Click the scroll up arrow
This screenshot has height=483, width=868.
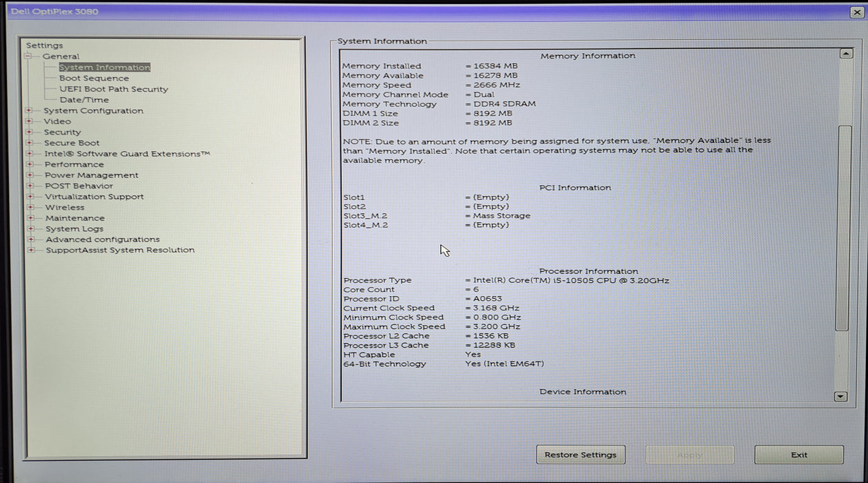(x=846, y=54)
